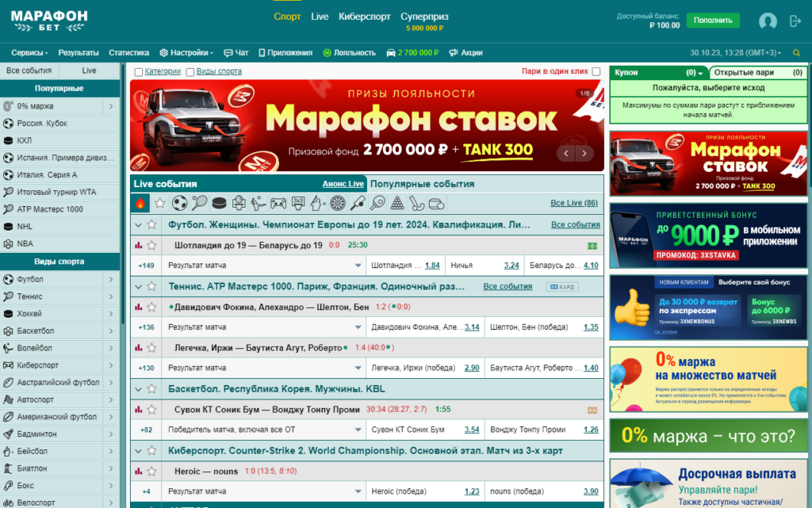Open the Купон (0) dropdown
Image resolution: width=812 pixels, height=508 pixels.
tap(659, 72)
